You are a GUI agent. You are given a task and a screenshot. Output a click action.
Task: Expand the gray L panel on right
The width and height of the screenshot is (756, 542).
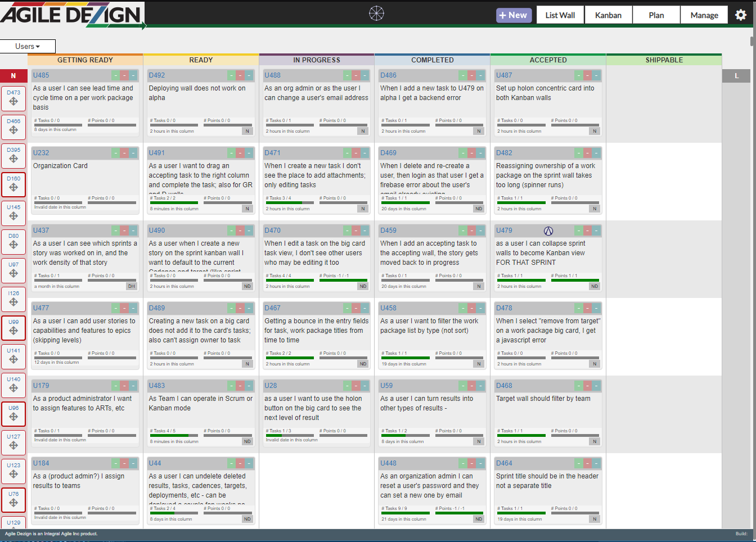[736, 76]
